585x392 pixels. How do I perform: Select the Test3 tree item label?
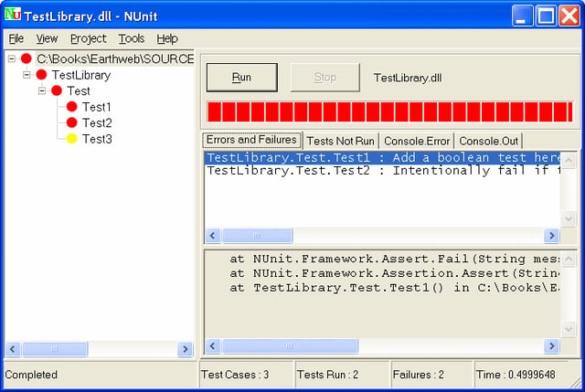[x=97, y=139]
